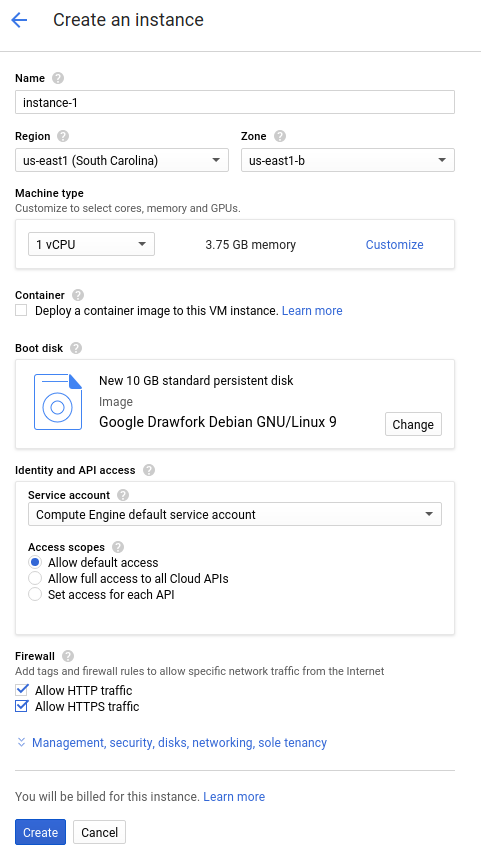This screenshot has width=481, height=858.
Task: Click the boot disk image icon
Action: (58, 402)
